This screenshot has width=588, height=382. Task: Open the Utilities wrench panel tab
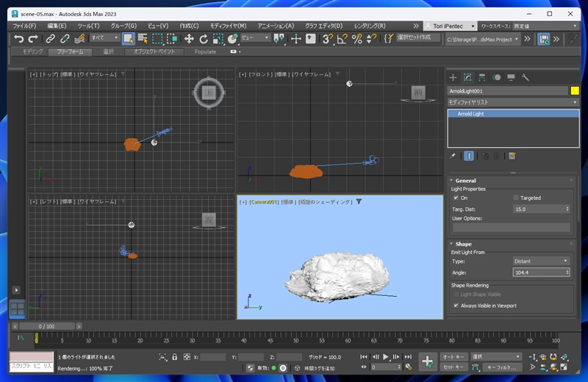pos(526,78)
